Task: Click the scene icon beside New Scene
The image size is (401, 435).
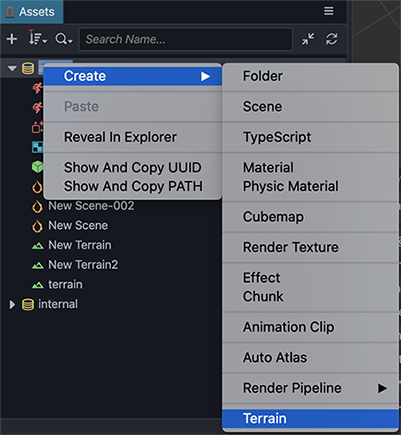Action: (x=37, y=226)
